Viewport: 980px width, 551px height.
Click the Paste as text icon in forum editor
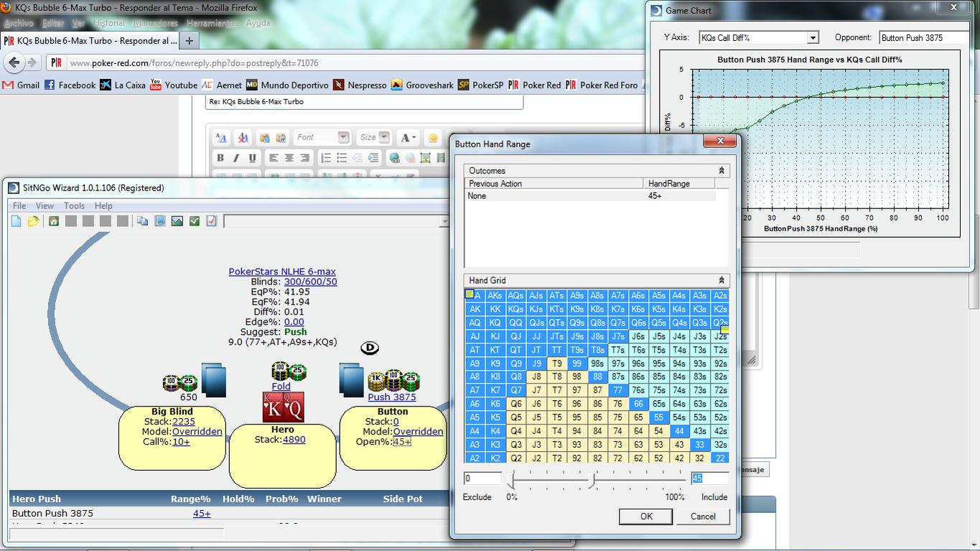[x=264, y=137]
